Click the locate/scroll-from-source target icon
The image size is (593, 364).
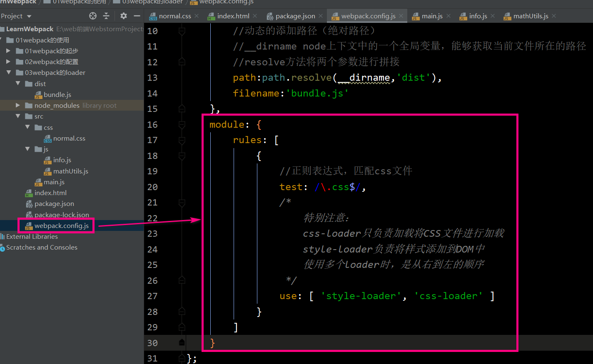click(x=93, y=16)
